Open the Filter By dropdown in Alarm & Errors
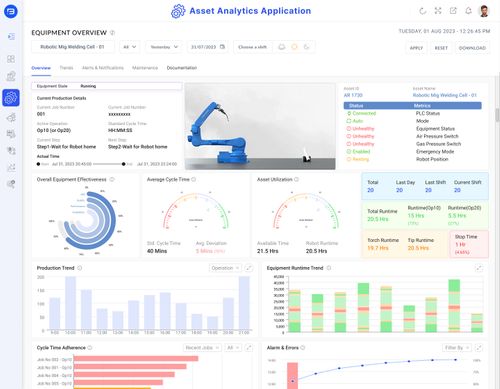 coord(457,348)
